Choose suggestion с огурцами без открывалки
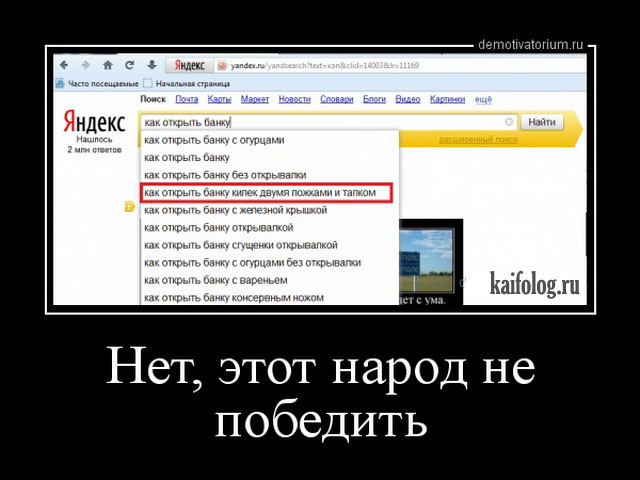Screen dimensions: 640x480 point(269,263)
